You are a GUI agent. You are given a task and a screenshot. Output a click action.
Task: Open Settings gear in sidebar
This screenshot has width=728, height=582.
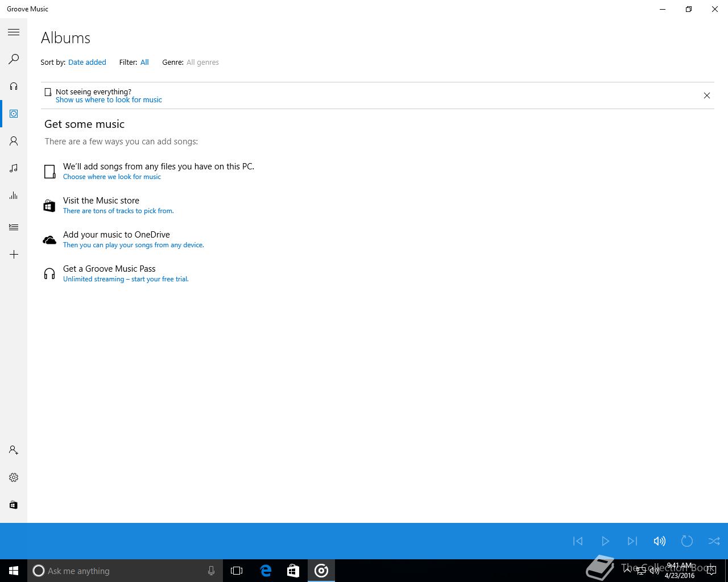(14, 477)
